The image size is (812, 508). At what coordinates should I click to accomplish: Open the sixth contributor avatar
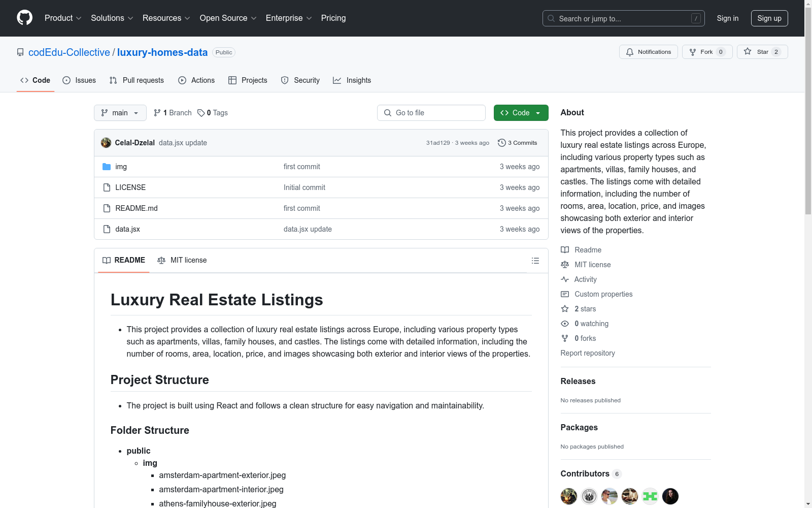pyautogui.click(x=670, y=496)
